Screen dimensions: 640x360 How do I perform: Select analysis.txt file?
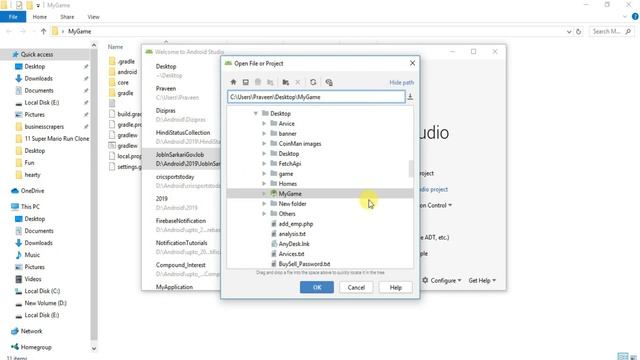(x=292, y=234)
